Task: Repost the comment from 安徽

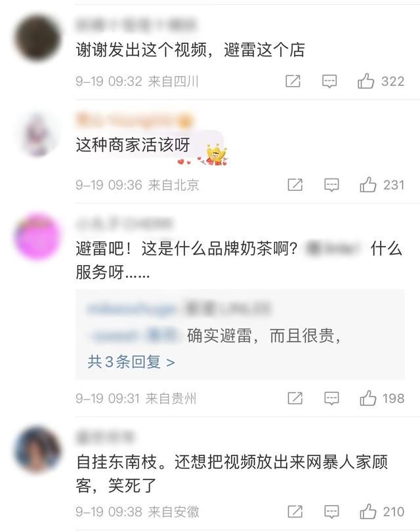Action: tap(295, 511)
